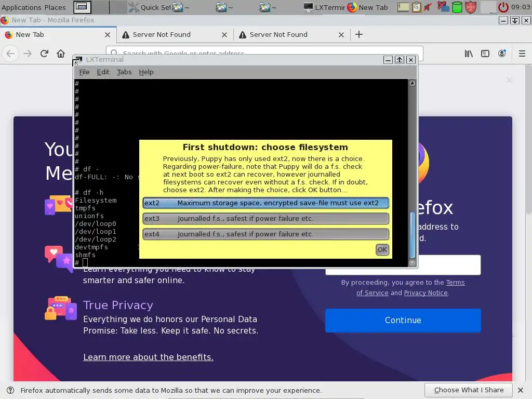
Task: Click the Continue button on Firefox page
Action: coord(403,320)
